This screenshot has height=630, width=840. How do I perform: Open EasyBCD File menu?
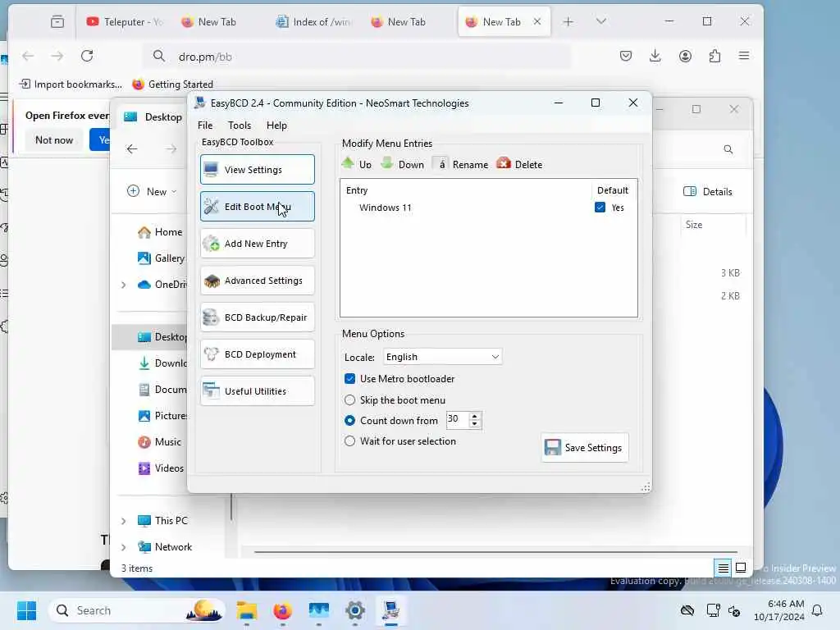(x=205, y=126)
